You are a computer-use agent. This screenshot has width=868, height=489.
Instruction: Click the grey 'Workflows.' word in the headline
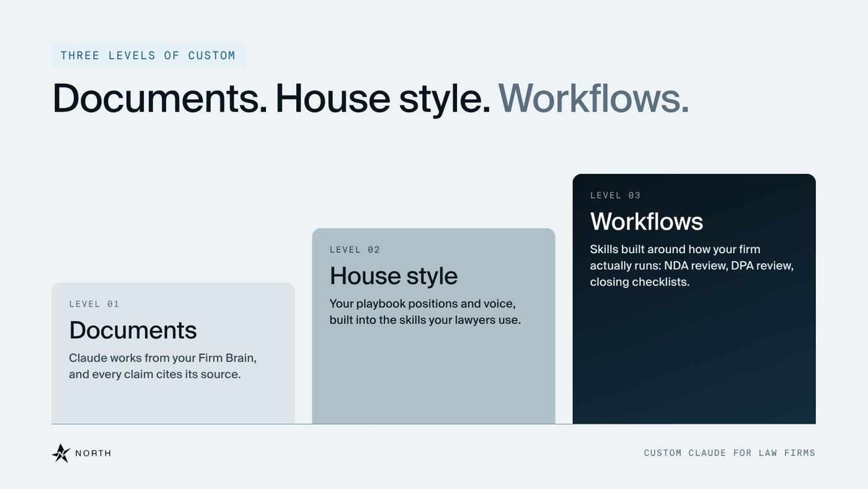pos(593,98)
